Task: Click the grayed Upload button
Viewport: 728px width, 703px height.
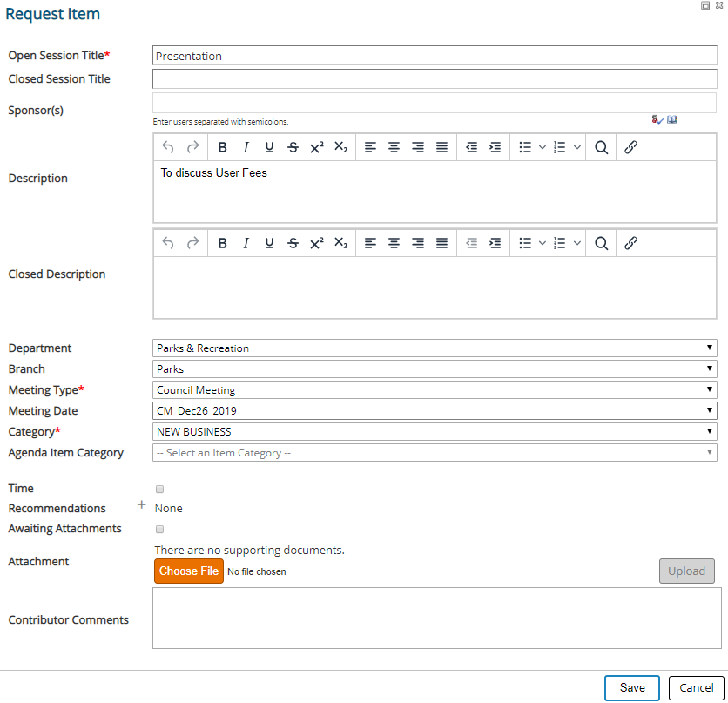Action: pyautogui.click(x=687, y=571)
